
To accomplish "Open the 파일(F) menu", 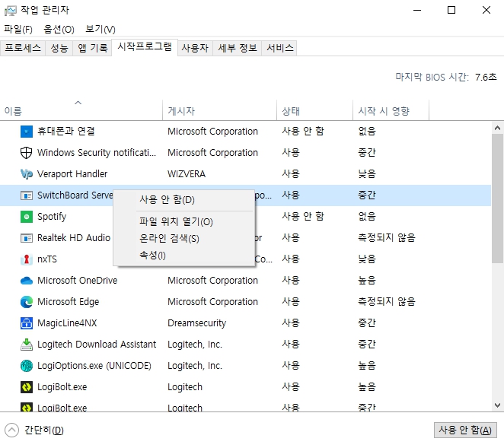I will pyautogui.click(x=18, y=29).
